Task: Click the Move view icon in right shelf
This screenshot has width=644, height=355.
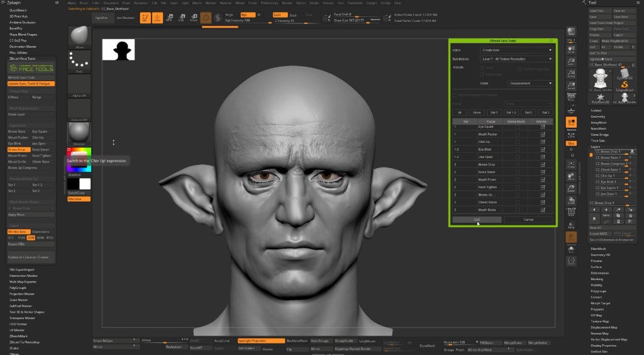Action: [x=571, y=177]
